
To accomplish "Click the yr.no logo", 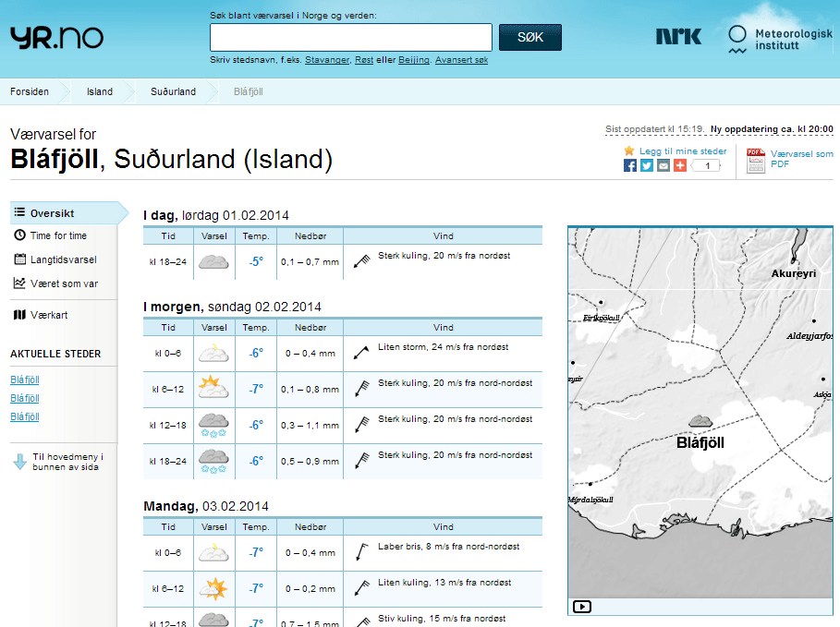I will tap(56, 37).
